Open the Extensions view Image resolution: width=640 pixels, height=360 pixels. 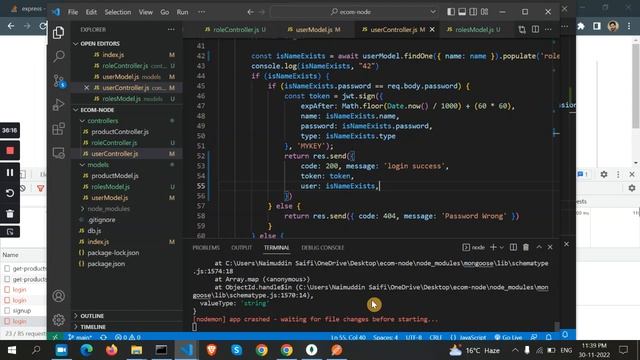click(x=58, y=129)
